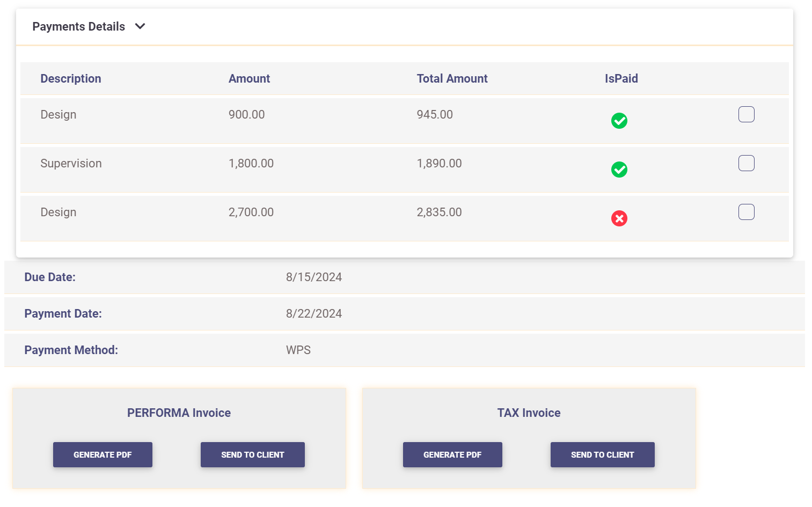Collapse the Payments Details chevron
Image resolution: width=812 pixels, height=507 pixels.
pyautogui.click(x=140, y=26)
